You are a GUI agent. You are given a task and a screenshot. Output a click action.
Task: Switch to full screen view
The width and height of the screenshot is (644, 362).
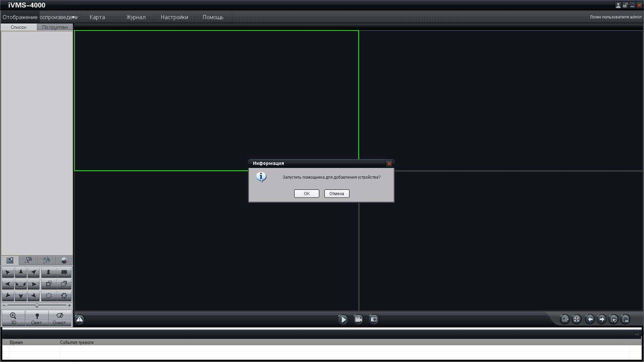point(577,319)
